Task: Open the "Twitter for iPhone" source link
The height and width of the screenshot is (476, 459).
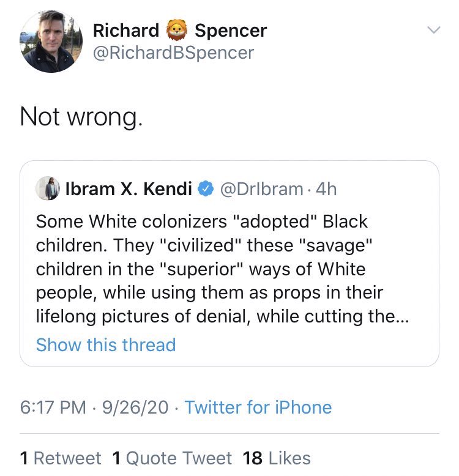Action: 258,407
